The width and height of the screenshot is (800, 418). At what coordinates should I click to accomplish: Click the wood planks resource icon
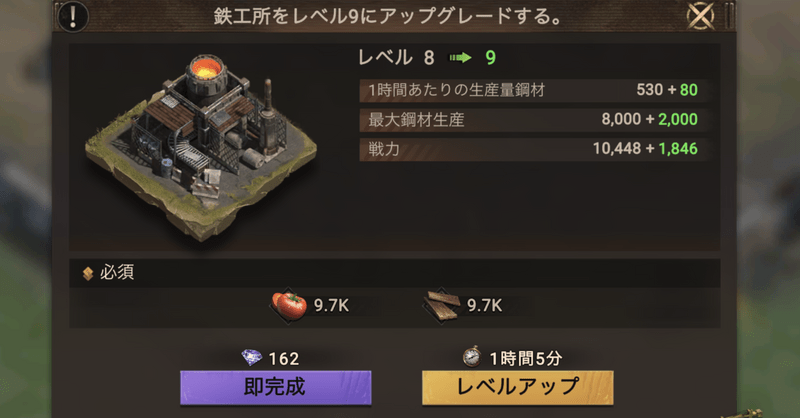tap(442, 306)
